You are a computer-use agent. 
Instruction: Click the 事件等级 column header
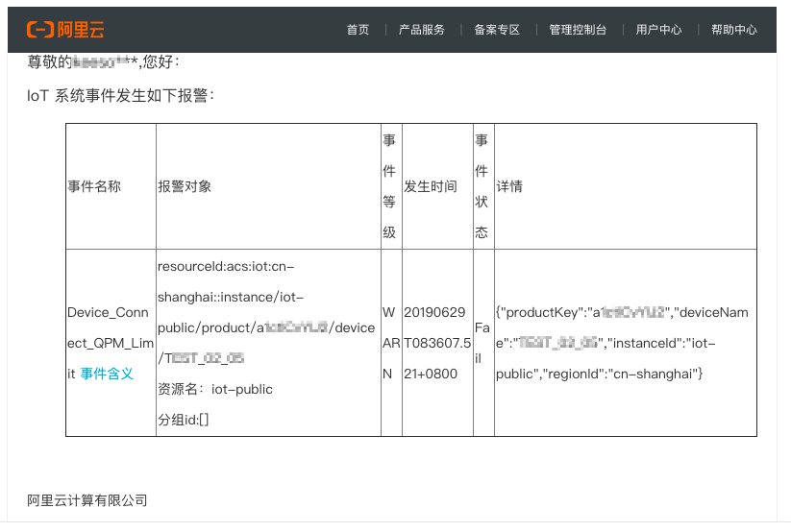[391, 186]
